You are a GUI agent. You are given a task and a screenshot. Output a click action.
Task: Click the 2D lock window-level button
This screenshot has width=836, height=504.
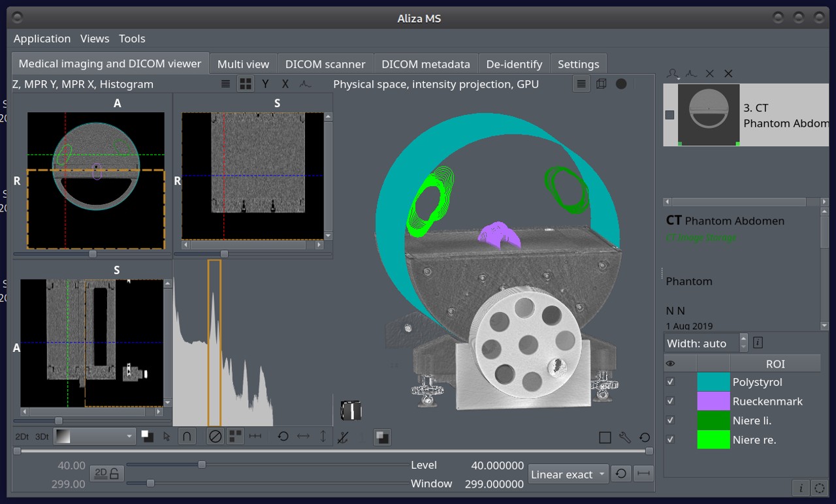(x=108, y=474)
